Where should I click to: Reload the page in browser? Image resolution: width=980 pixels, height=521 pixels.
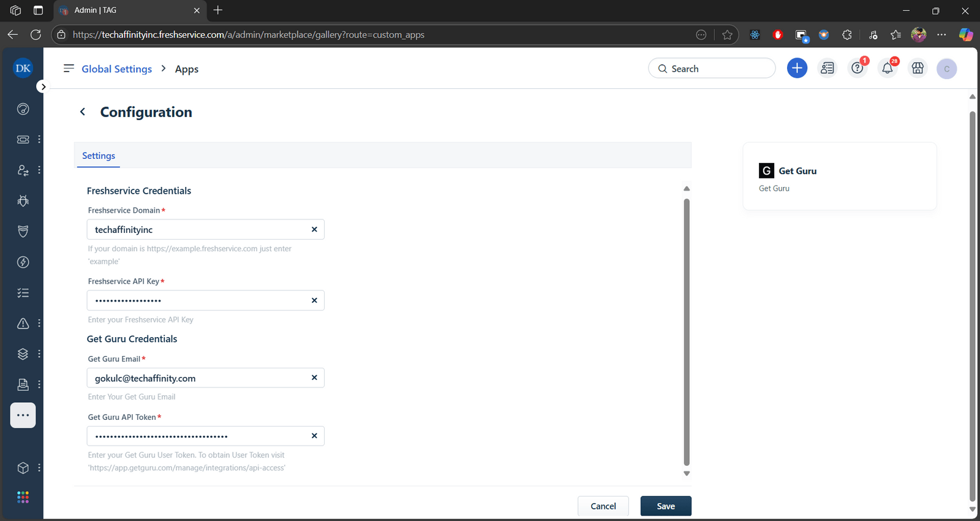36,34
